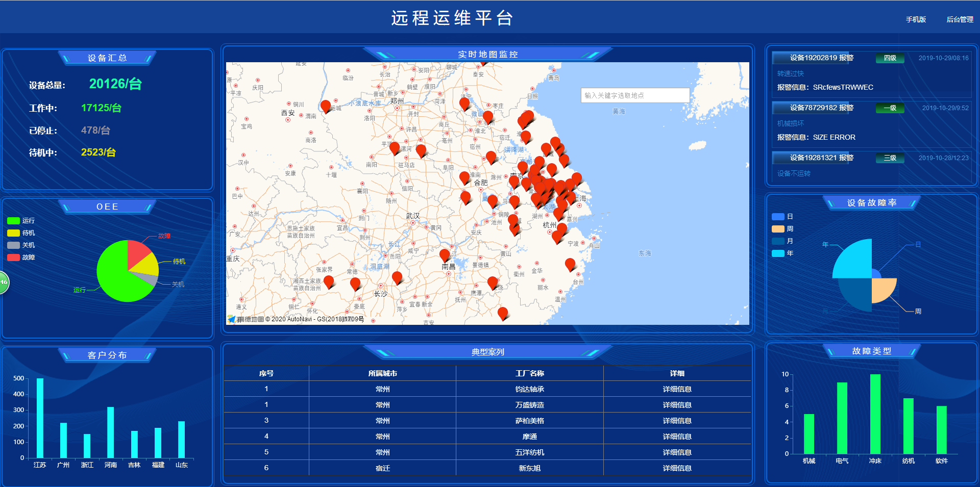The height and width of the screenshot is (487, 980).
Task: Click the map marker near 西安
Action: [326, 106]
